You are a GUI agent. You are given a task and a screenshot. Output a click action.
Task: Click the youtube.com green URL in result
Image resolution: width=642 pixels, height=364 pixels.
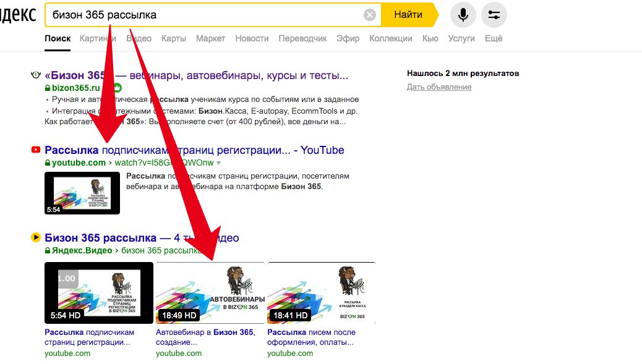coord(79,163)
